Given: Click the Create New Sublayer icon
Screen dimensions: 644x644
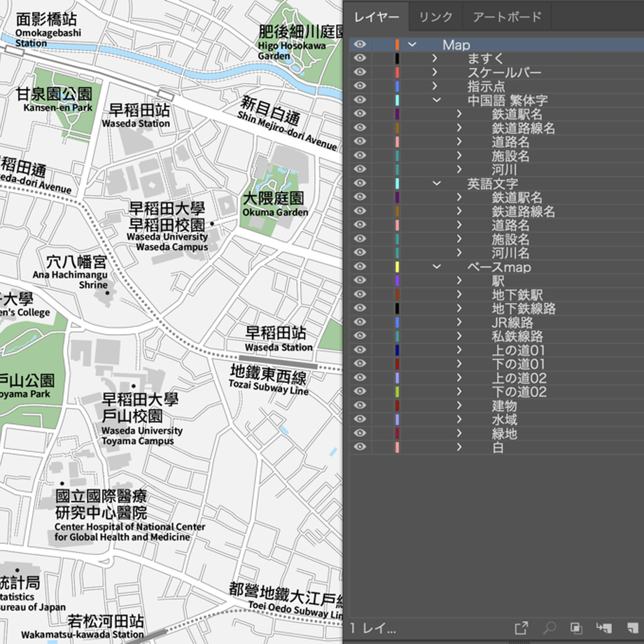Looking at the screenshot, I should tap(604, 628).
